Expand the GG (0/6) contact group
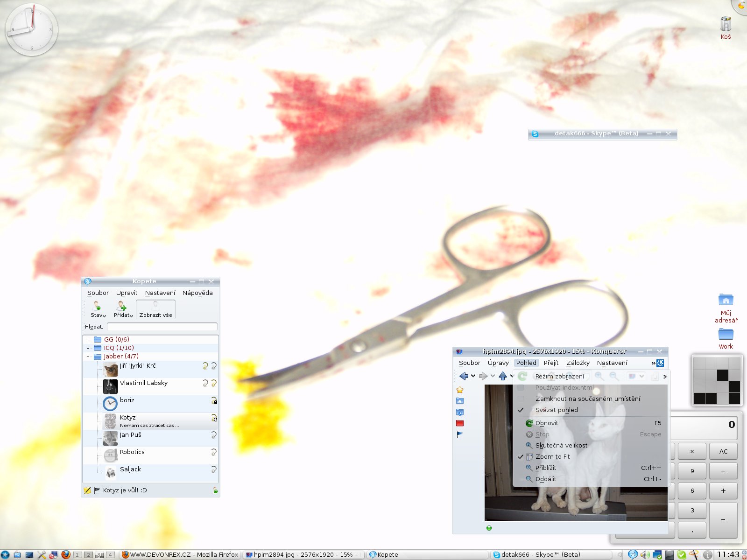Viewport: 747px width, 560px height. tap(88, 340)
